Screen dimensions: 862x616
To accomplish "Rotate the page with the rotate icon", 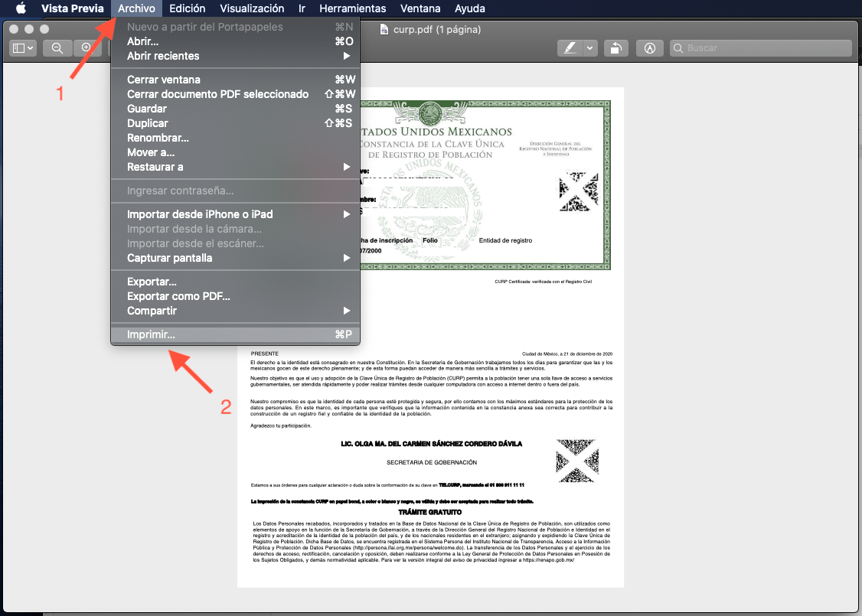I will [x=615, y=48].
